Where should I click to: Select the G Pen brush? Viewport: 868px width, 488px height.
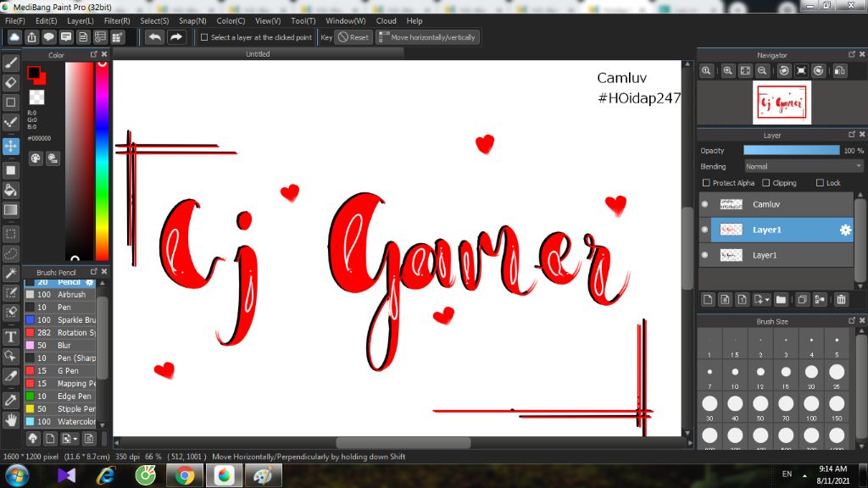point(60,371)
